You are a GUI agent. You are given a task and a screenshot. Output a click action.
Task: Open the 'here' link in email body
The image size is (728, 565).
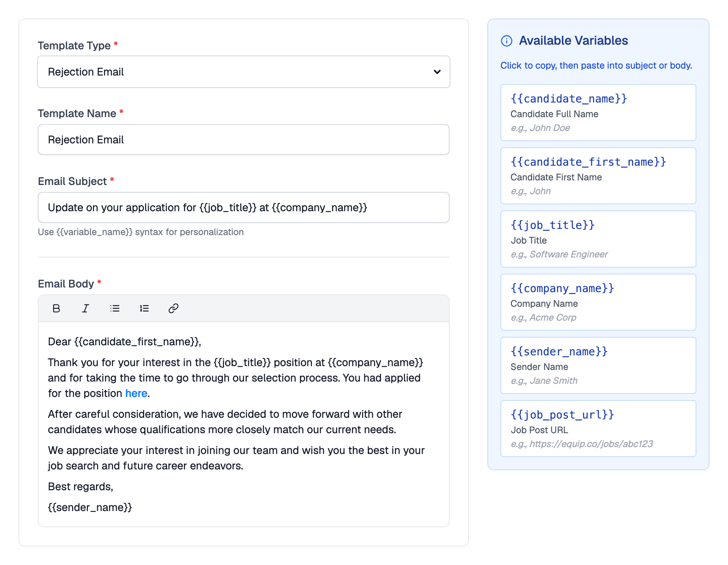click(136, 393)
